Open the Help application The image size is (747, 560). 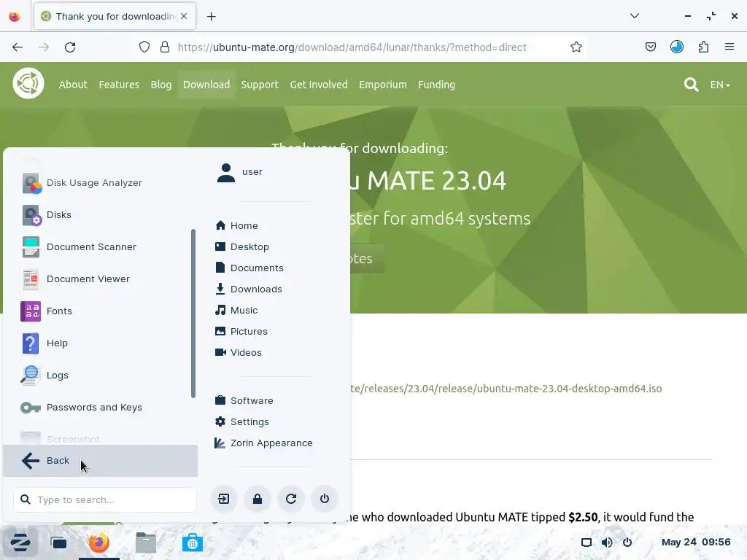[x=100, y=343]
